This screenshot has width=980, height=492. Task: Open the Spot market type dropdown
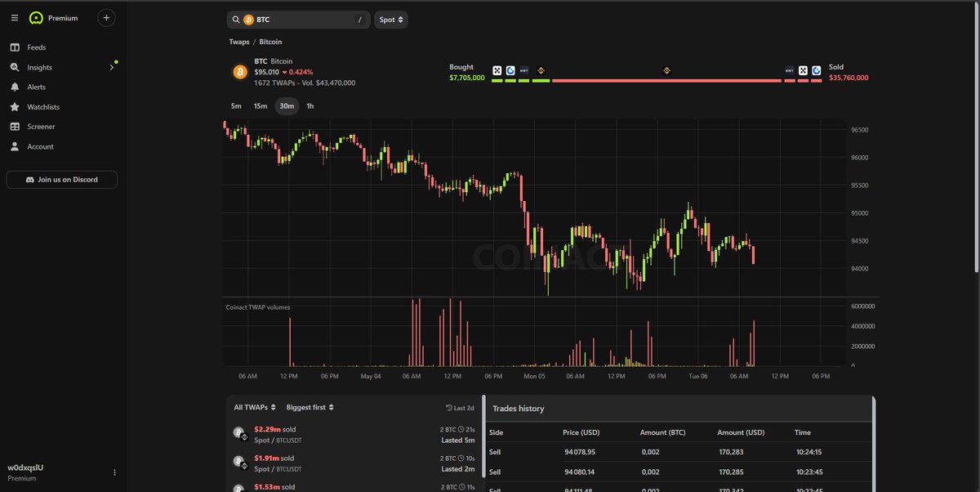point(391,20)
